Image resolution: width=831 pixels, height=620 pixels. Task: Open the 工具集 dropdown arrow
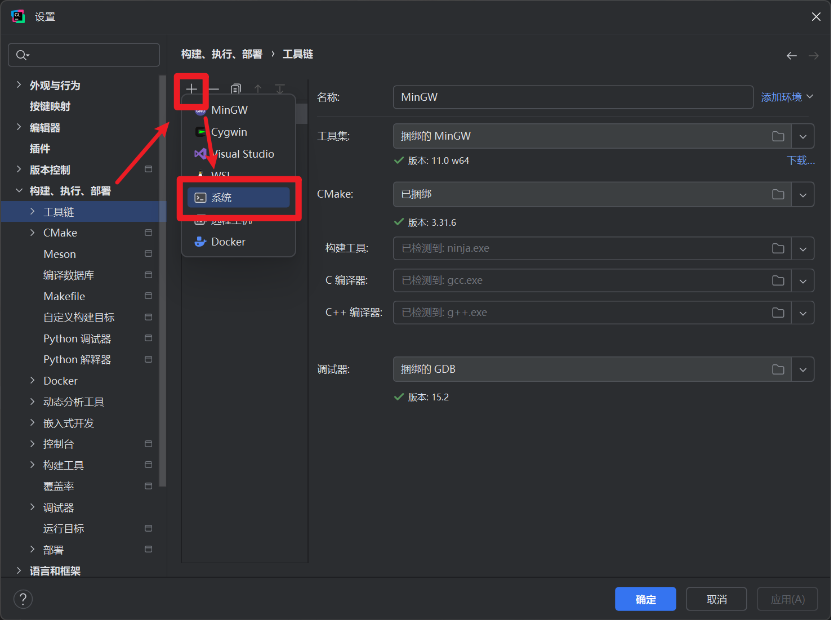pos(803,136)
